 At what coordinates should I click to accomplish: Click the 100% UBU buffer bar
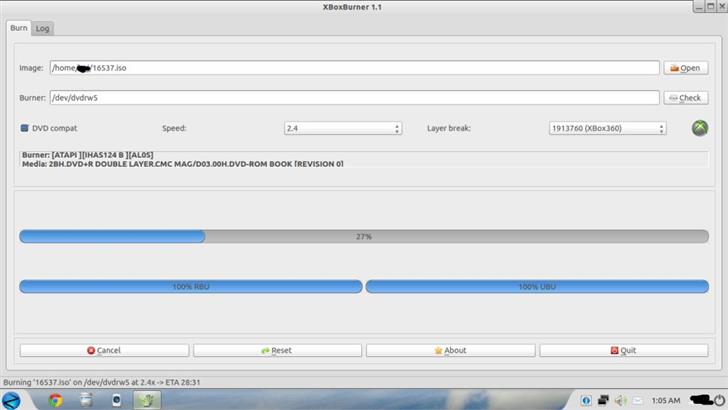(x=537, y=286)
